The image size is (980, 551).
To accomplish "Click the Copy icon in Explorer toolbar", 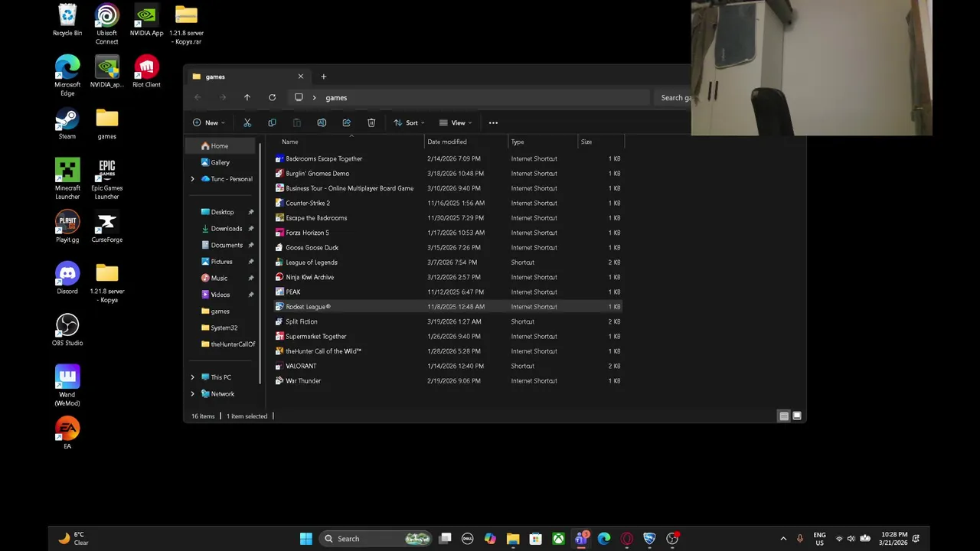I will (272, 122).
